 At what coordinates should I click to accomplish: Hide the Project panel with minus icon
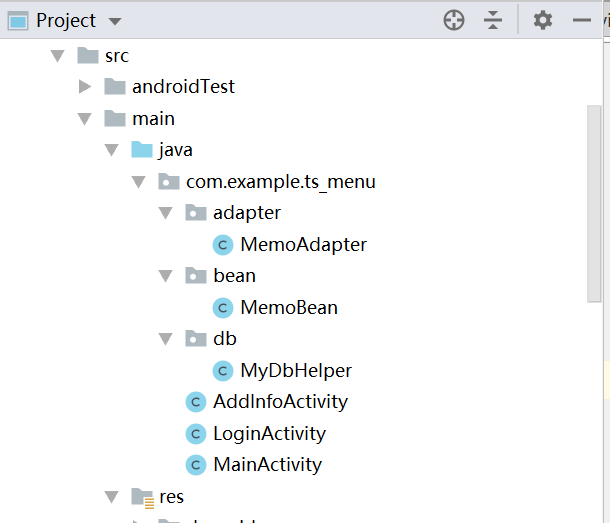582,20
